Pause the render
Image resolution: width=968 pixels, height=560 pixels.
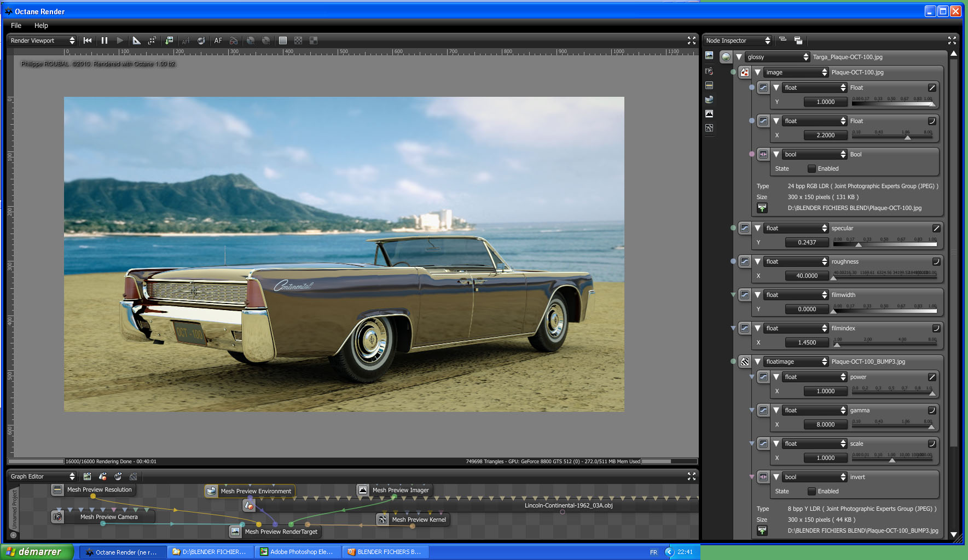[105, 40]
